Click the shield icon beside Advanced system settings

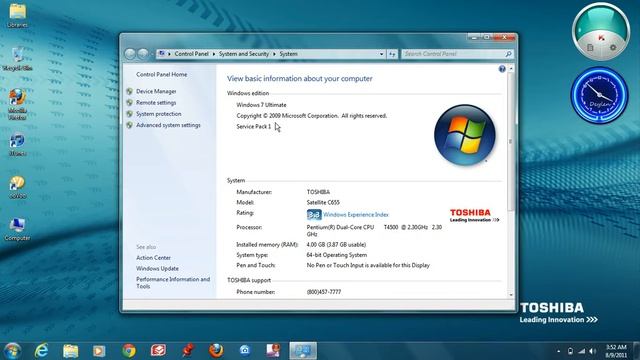tap(129, 125)
